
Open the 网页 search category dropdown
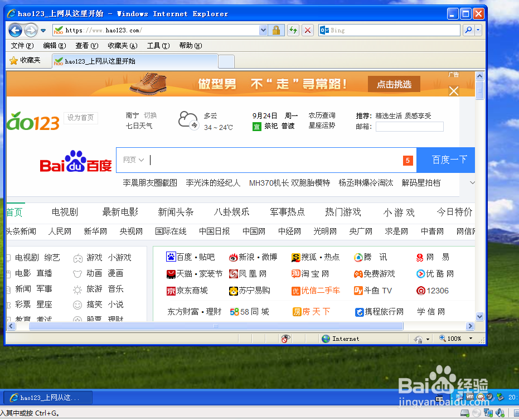pos(132,160)
